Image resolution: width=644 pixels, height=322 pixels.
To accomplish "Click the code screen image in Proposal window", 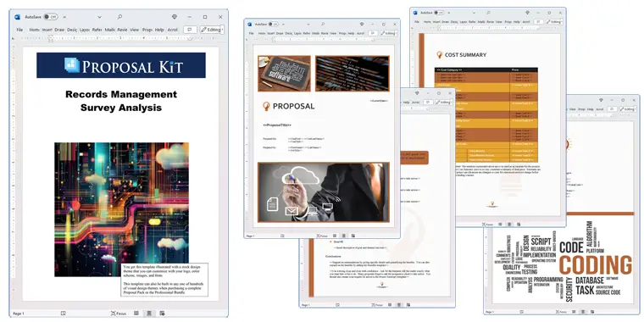I will (x=353, y=74).
